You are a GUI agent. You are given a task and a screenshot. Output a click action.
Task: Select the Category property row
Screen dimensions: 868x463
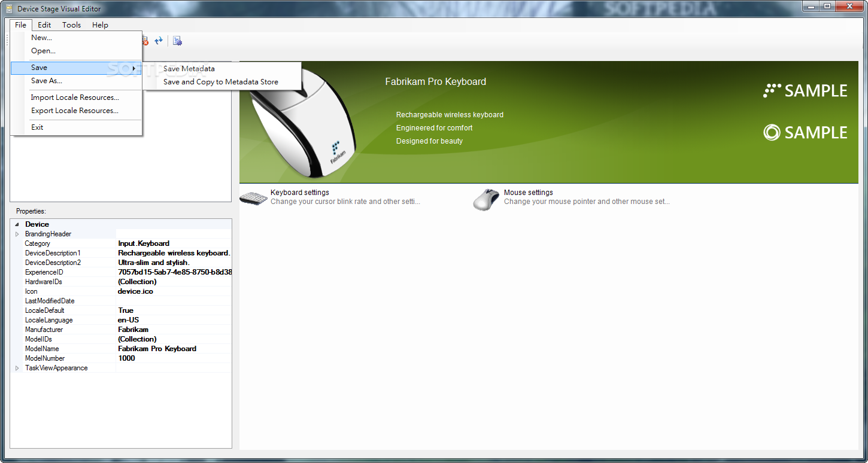pyautogui.click(x=121, y=243)
